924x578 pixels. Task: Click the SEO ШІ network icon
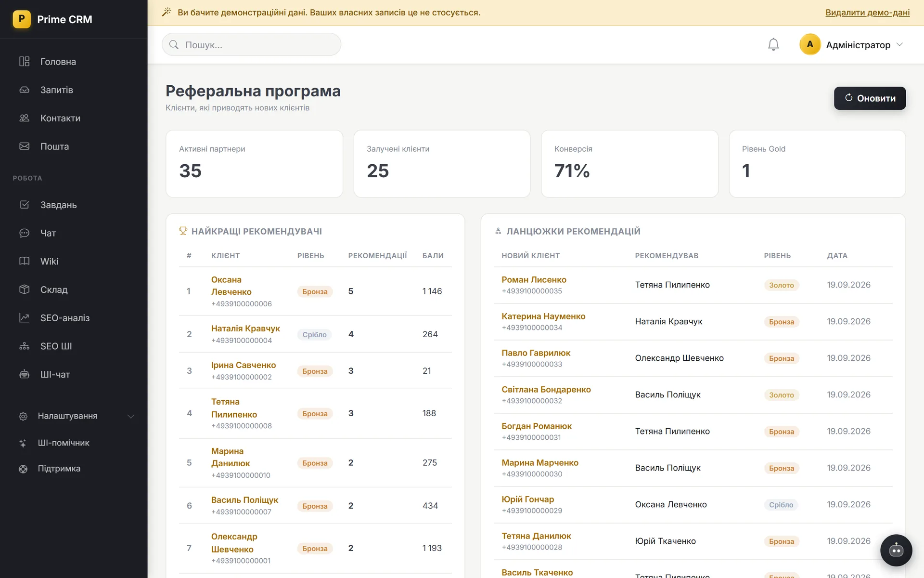(24, 346)
